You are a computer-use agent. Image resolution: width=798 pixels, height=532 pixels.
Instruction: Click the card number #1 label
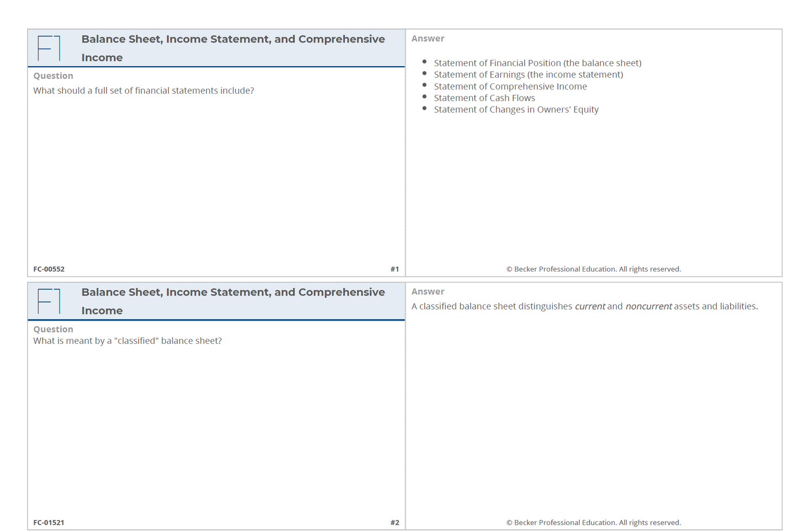pyautogui.click(x=394, y=269)
